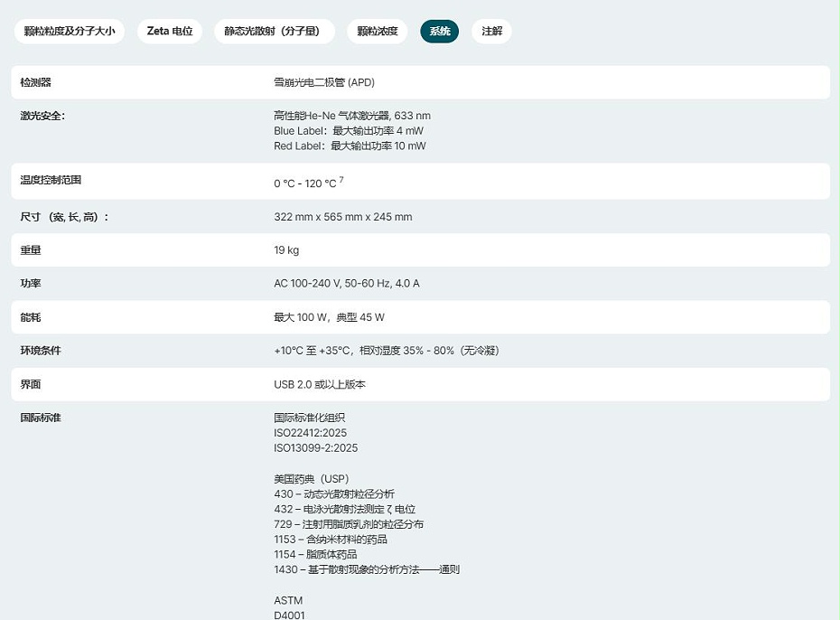The height and width of the screenshot is (620, 840).
Task: Click footnote 7 superscript beside temperature range
Action: 341,181
